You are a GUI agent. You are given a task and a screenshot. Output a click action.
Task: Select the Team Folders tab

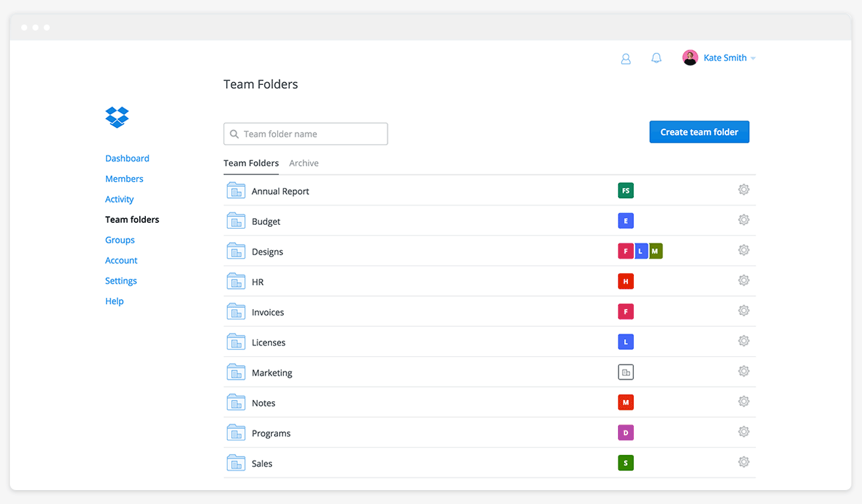point(251,163)
